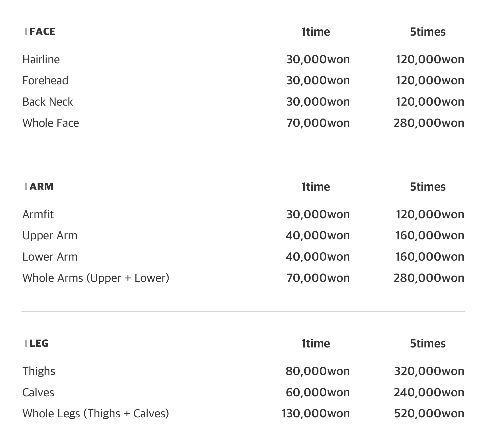Viewport: 486px width, 448px height.
Task: Click Whole Legs (Thighs + Calves)
Action: [x=96, y=414]
